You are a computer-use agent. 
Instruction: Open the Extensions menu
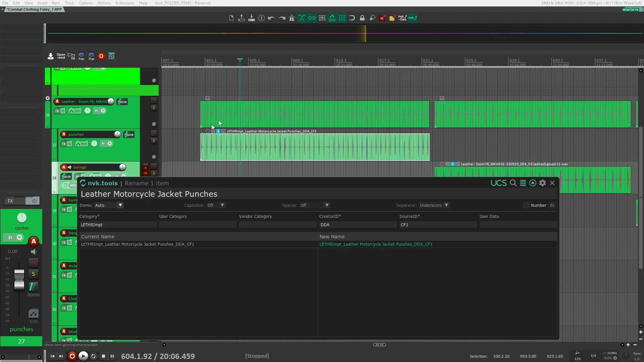(125, 3)
